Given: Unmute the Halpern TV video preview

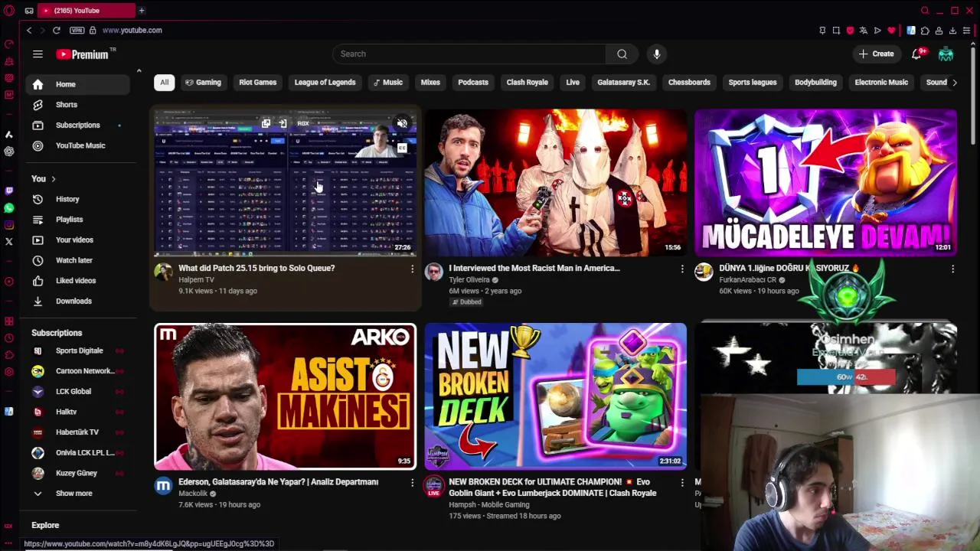Looking at the screenshot, I should 402,123.
